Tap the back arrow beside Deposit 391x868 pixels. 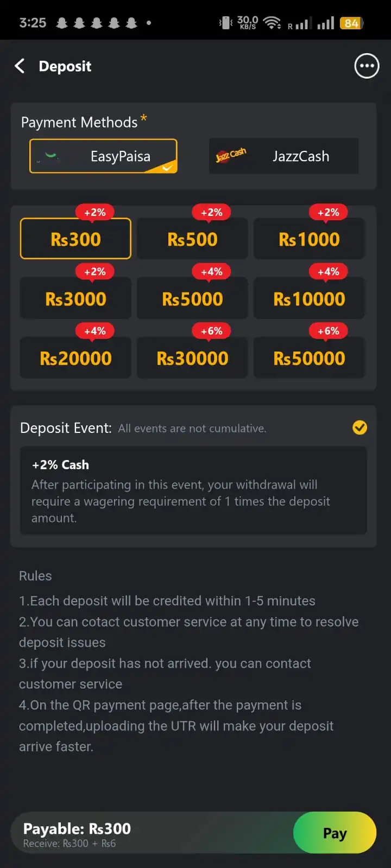(x=20, y=66)
